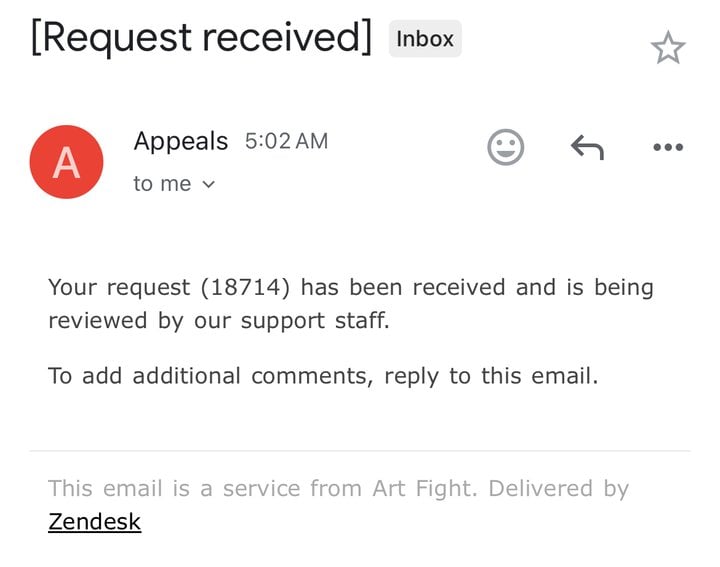Tap the 5:02 AM timestamp
Image resolution: width=720 pixels, height=567 pixels.
[x=287, y=141]
